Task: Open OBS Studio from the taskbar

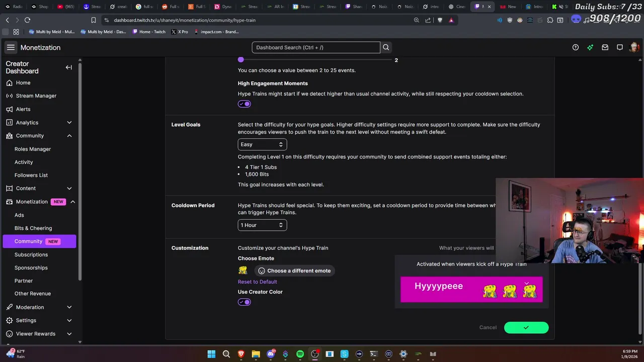Action: coord(315,354)
